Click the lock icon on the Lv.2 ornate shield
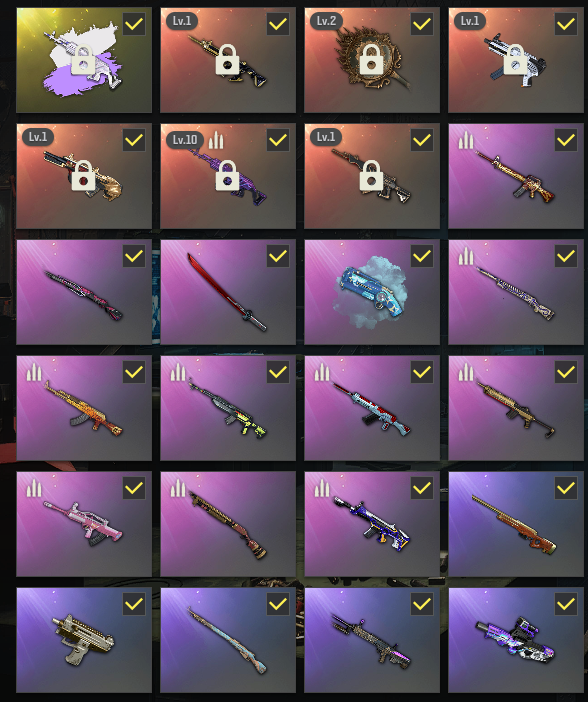This screenshot has height=702, width=588. click(x=371, y=59)
